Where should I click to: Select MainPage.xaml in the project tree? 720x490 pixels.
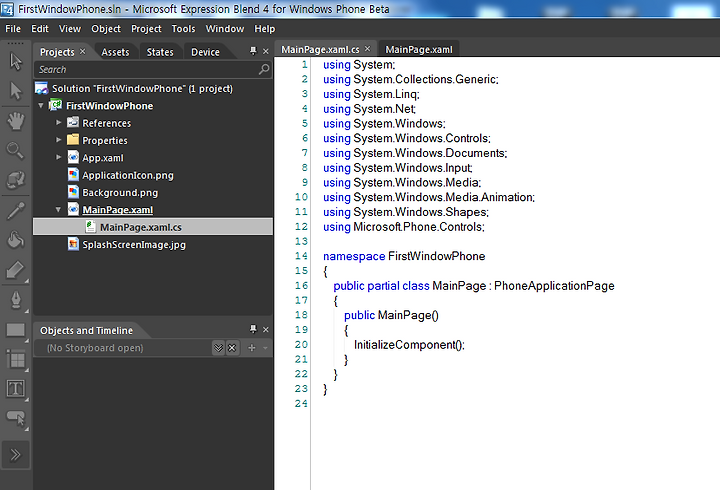pyautogui.click(x=118, y=210)
